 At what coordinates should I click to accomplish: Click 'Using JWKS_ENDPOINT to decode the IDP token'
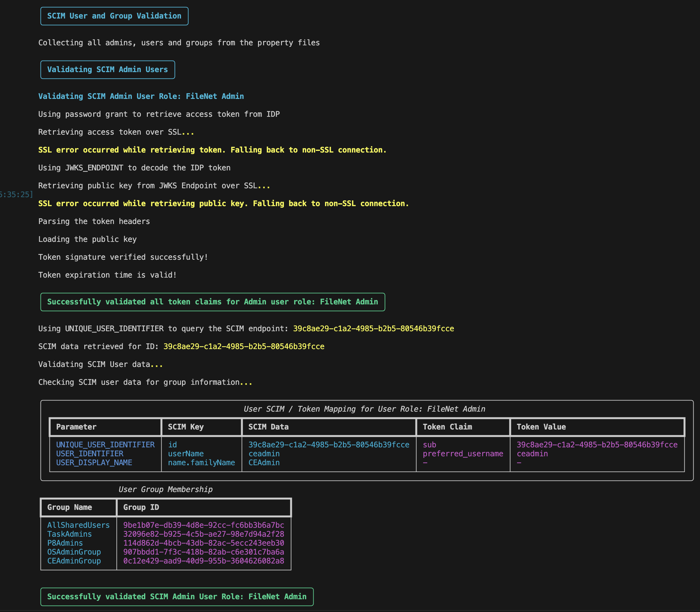point(134,168)
